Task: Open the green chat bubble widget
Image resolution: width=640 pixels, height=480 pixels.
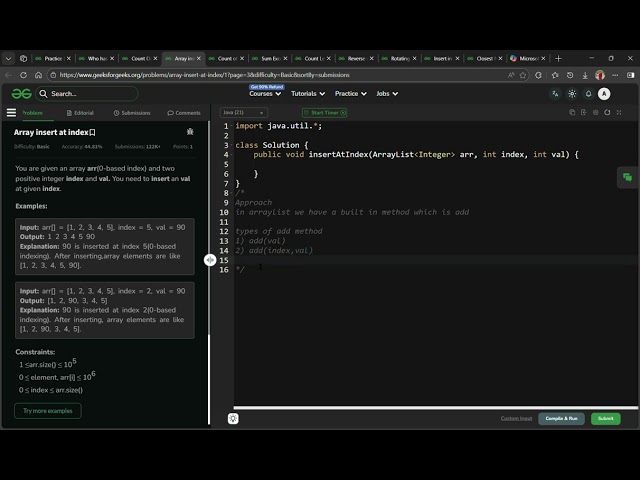Action: pos(627,177)
